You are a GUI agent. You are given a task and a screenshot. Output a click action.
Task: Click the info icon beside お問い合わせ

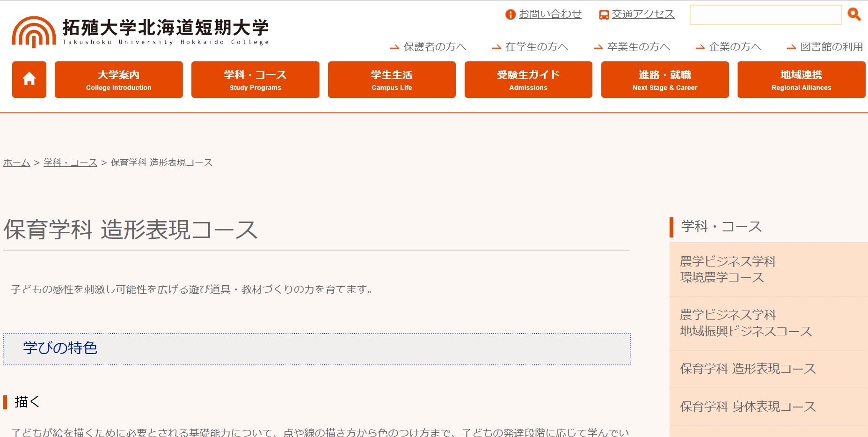pos(511,15)
